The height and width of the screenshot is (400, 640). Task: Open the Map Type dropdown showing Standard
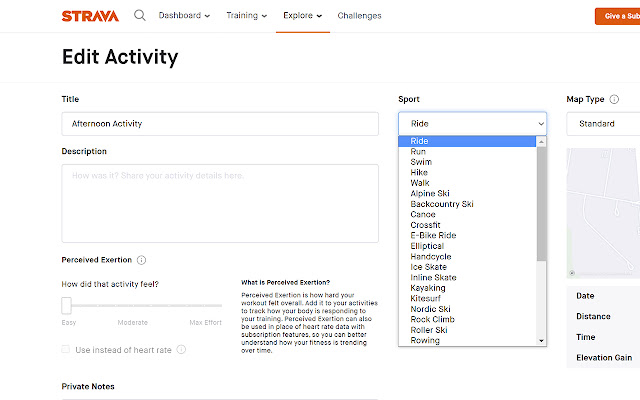(603, 124)
